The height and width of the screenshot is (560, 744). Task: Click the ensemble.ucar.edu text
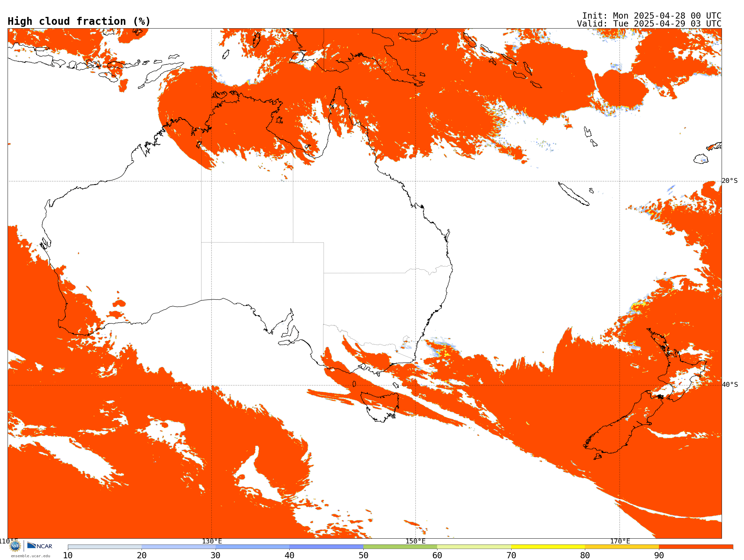(31, 556)
